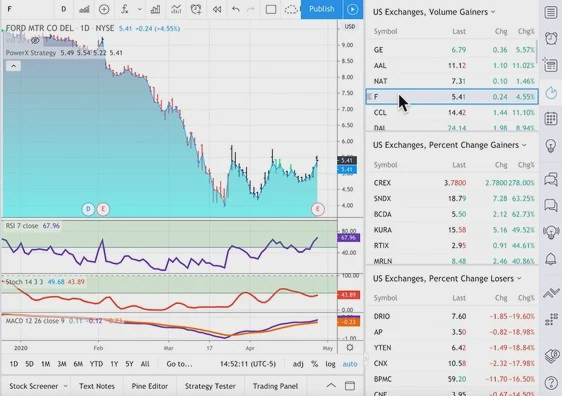Toggle the auto scale
The width and height of the screenshot is (562, 396).
350,364
